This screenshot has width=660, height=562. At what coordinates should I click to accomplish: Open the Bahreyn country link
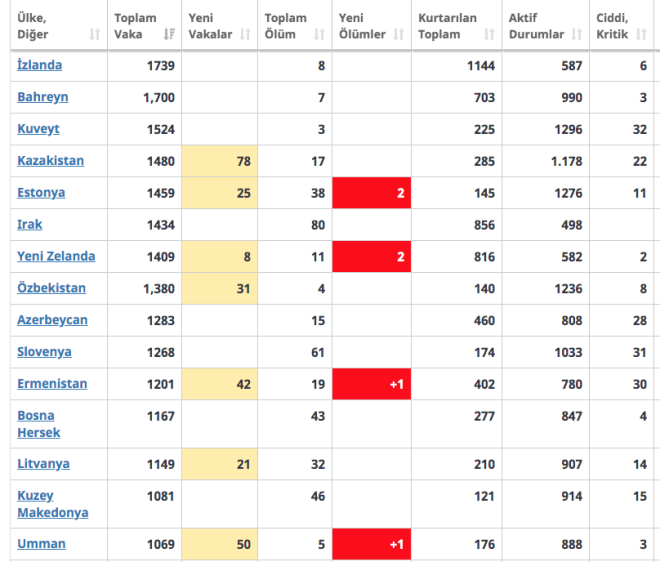click(43, 97)
